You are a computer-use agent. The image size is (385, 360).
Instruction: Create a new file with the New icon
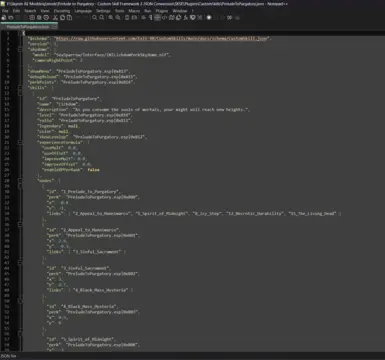click(4, 17)
